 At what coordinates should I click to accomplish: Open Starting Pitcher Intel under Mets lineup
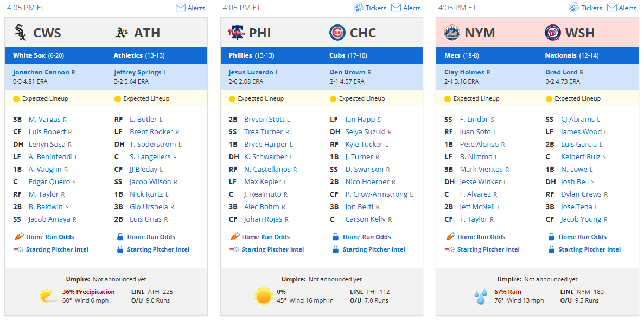pos(488,249)
